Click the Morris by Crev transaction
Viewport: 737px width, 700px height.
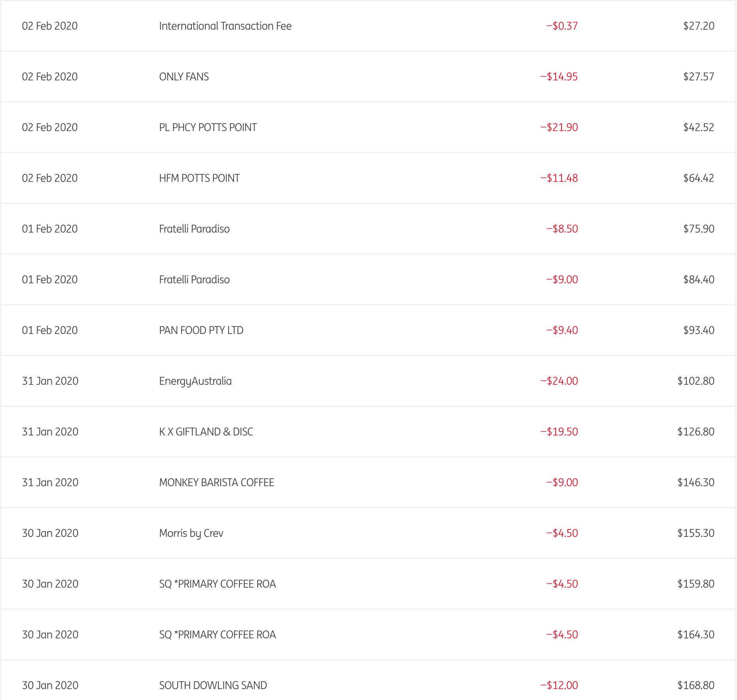coord(191,533)
